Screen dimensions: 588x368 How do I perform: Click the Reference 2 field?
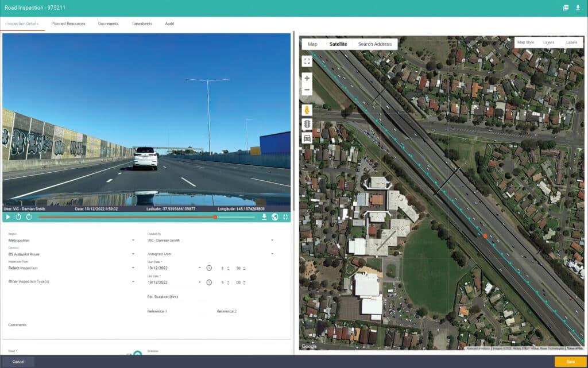point(247,311)
